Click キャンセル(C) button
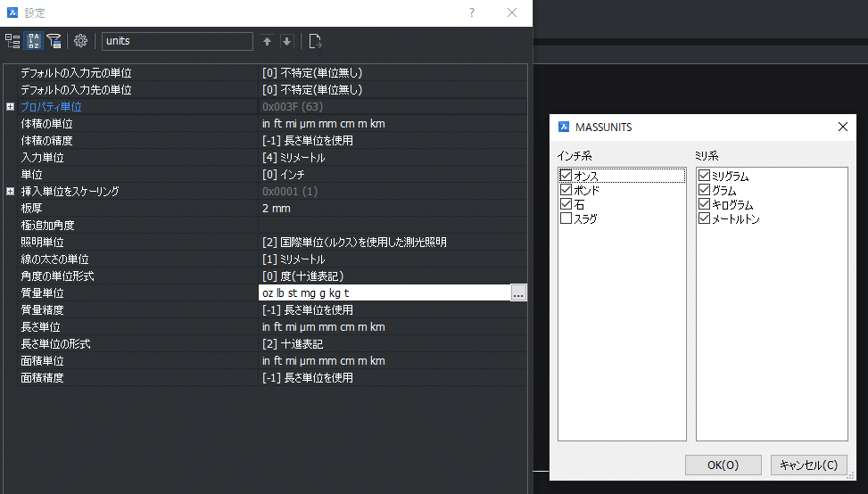This screenshot has height=494, width=868. coord(809,465)
